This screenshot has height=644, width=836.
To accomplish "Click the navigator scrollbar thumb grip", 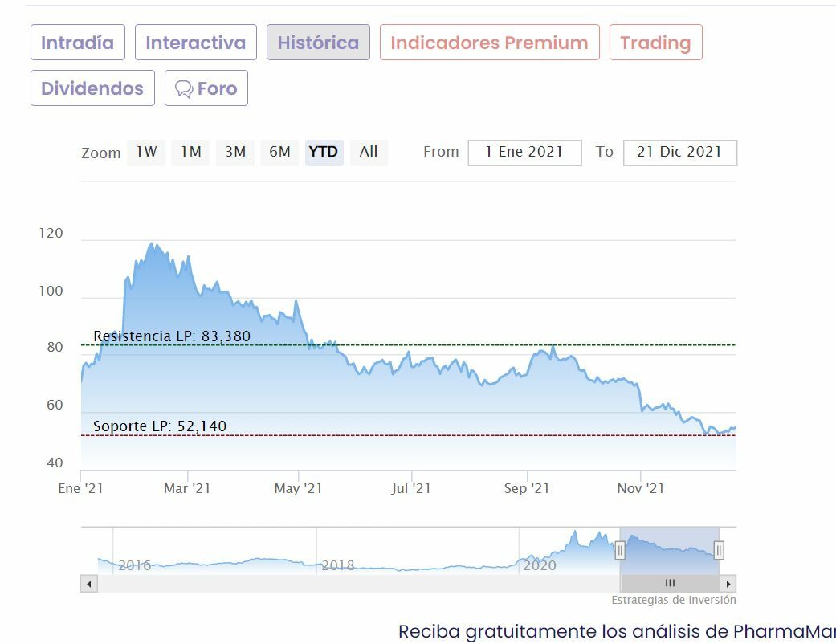I will tap(670, 584).
